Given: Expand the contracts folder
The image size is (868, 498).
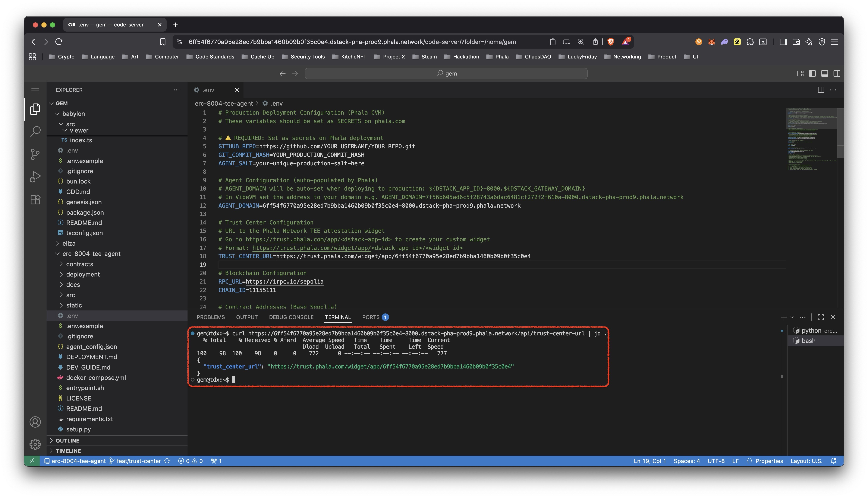Looking at the screenshot, I should 79,264.
